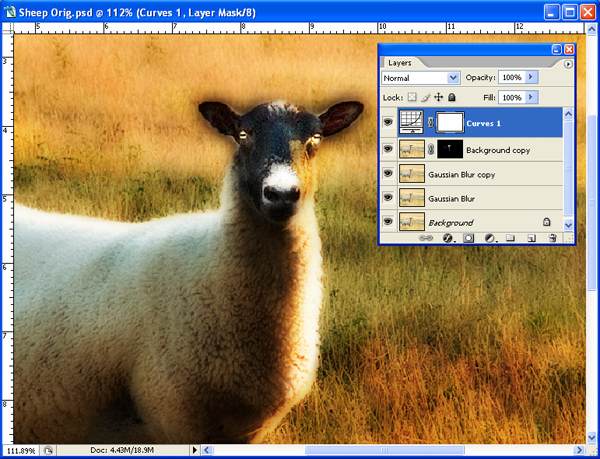Create a new layer
The height and width of the screenshot is (459, 600).
click(531, 238)
